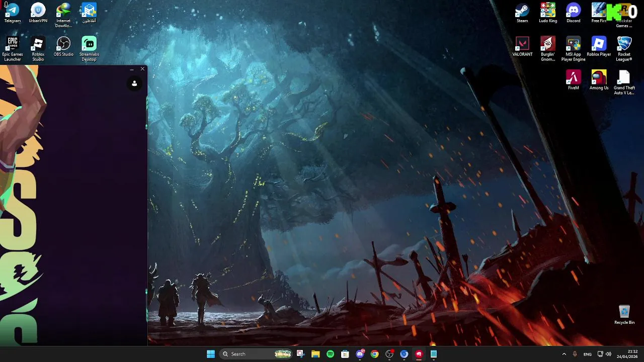Screen dimensions: 644x362
Task: Switch to the red Riot Client taskbar icon
Action: (x=419, y=354)
